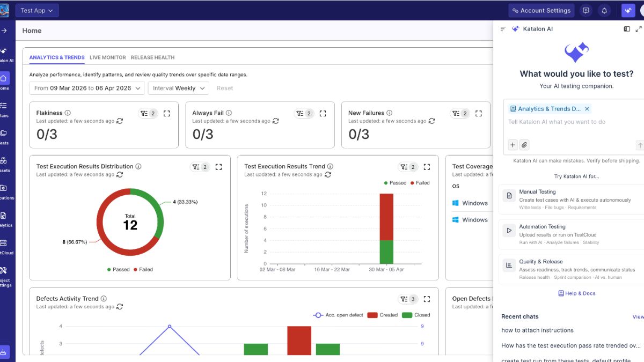Toggle the Closed legend in Defects Activity Trend
644x362 pixels.
416,315
